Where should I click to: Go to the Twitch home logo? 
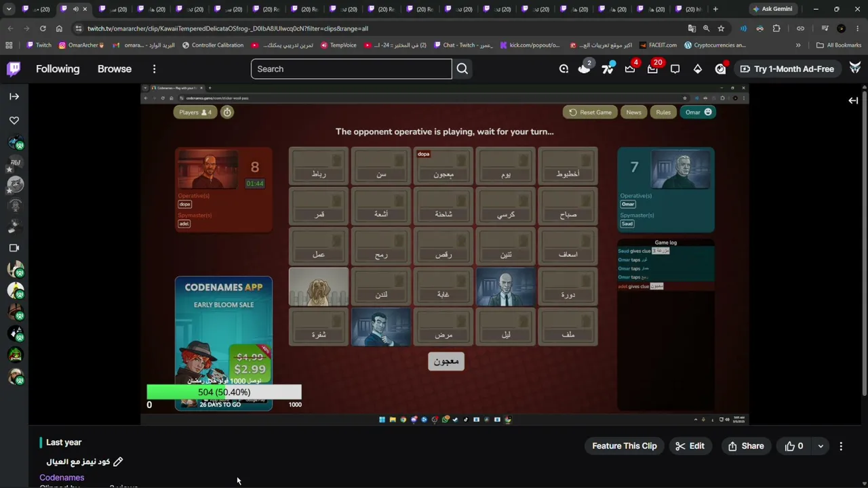[x=14, y=68]
